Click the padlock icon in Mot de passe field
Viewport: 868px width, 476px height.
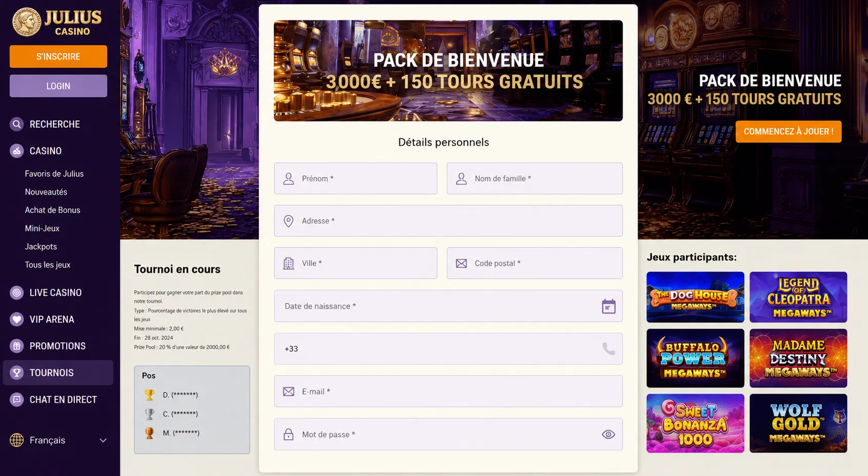click(289, 434)
